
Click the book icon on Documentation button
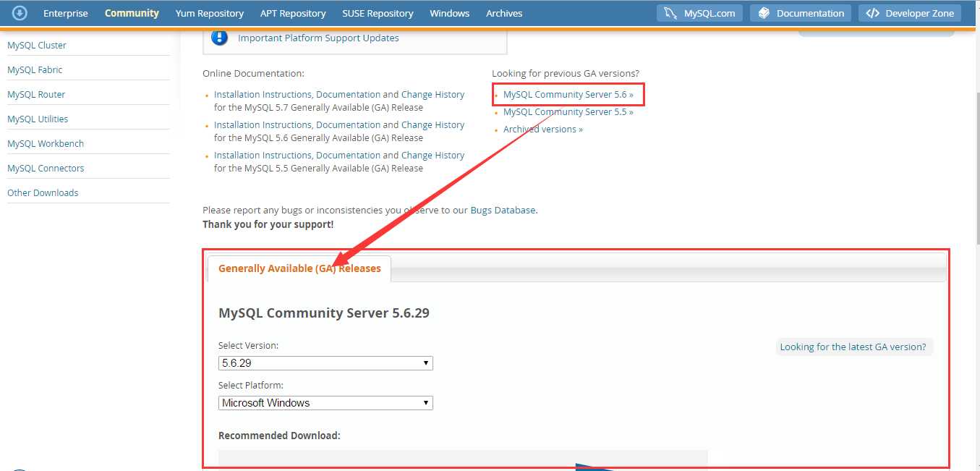(763, 13)
